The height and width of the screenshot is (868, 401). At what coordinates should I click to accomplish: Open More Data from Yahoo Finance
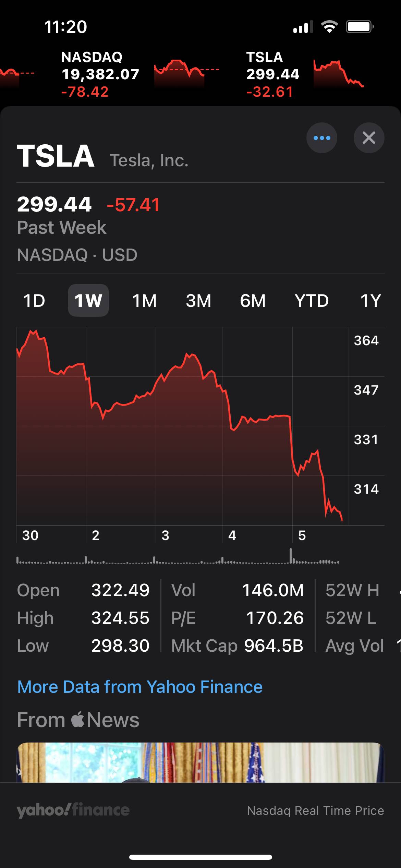pyautogui.click(x=140, y=687)
